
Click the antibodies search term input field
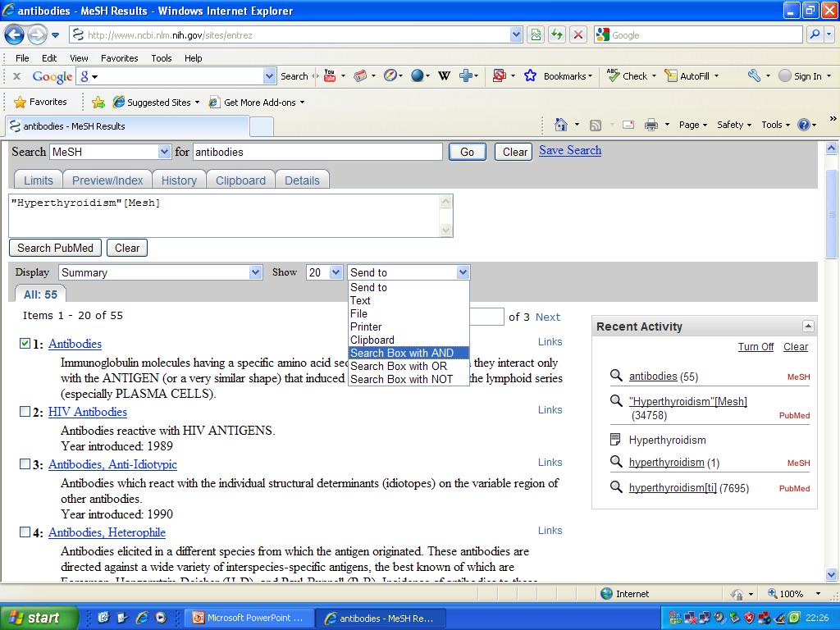coord(317,152)
